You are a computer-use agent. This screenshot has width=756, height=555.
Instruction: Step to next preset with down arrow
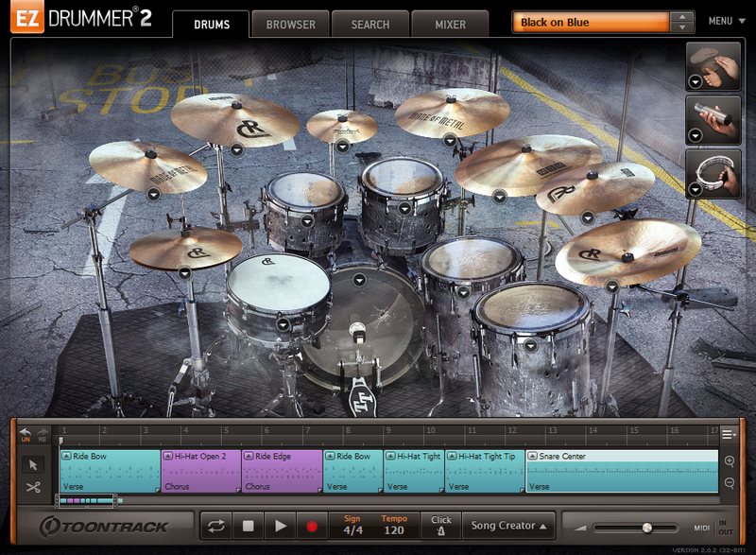pyautogui.click(x=682, y=27)
